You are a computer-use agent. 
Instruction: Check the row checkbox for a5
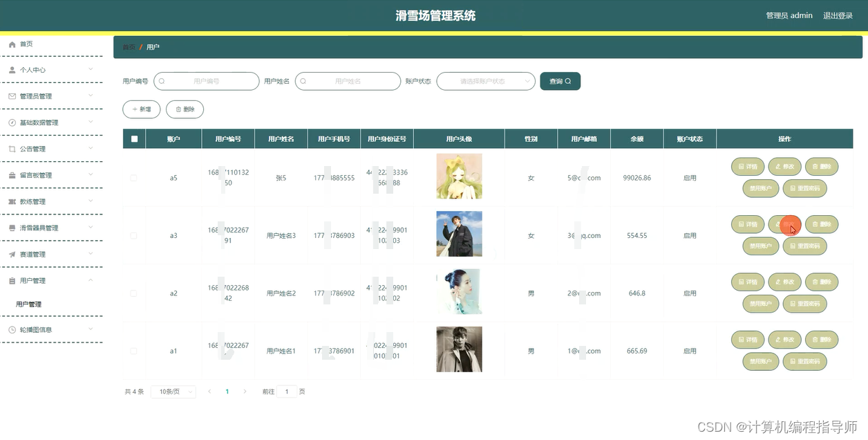click(x=133, y=178)
